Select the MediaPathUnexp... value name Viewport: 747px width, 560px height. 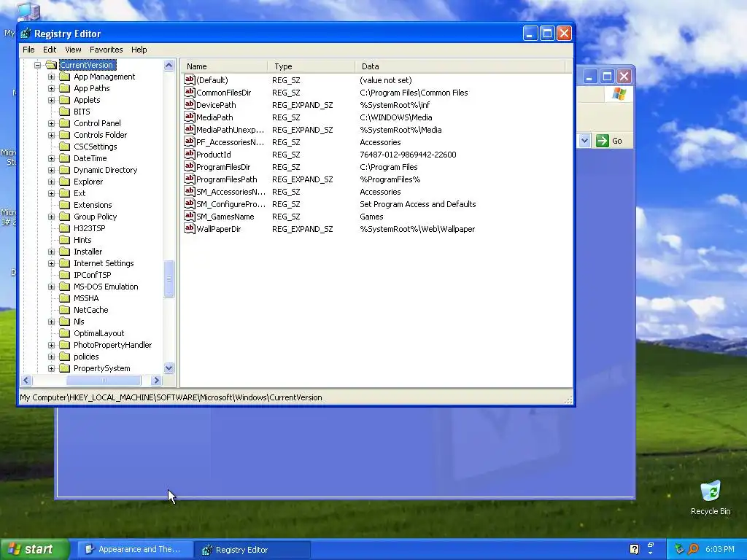point(230,130)
